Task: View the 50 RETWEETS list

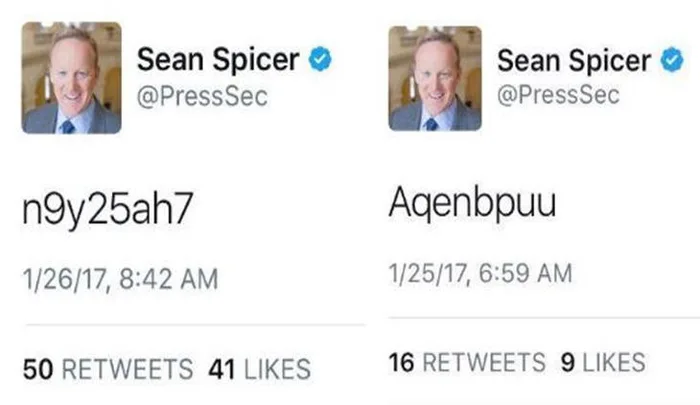Action: pyautogui.click(x=108, y=369)
